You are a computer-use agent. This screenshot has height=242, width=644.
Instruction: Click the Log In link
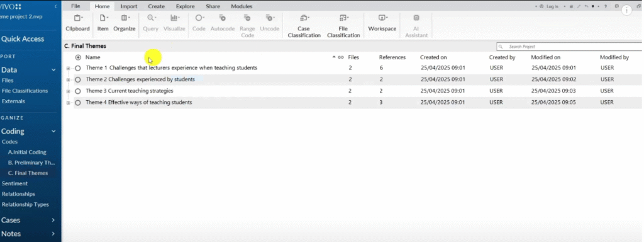pos(552,6)
